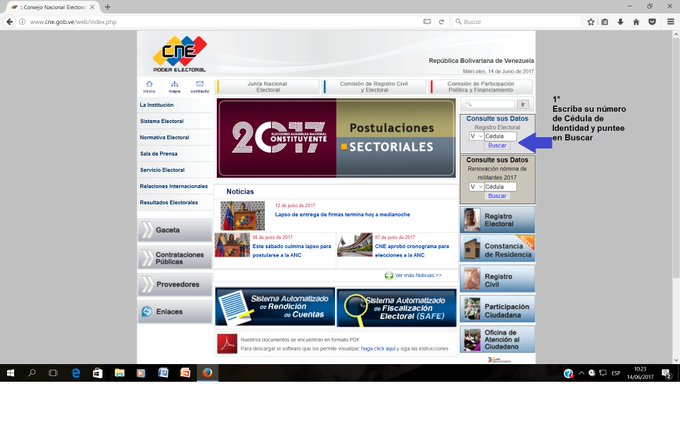Open Constancia de Residencia button
Viewport: 680px width, 427px height.
coord(497,249)
